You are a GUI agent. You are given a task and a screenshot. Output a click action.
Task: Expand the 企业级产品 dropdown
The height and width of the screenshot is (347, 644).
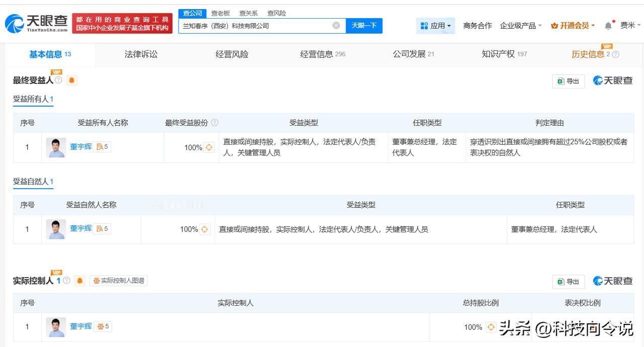(x=521, y=26)
